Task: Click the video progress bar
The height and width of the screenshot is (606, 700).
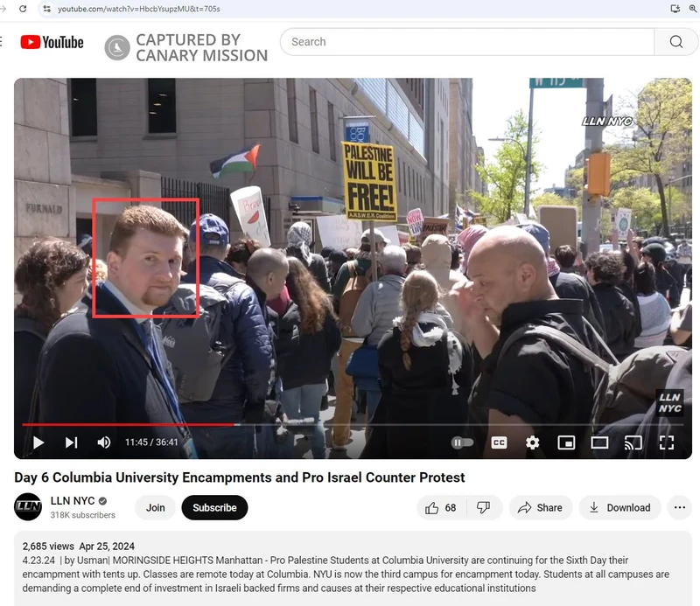Action: 350,425
